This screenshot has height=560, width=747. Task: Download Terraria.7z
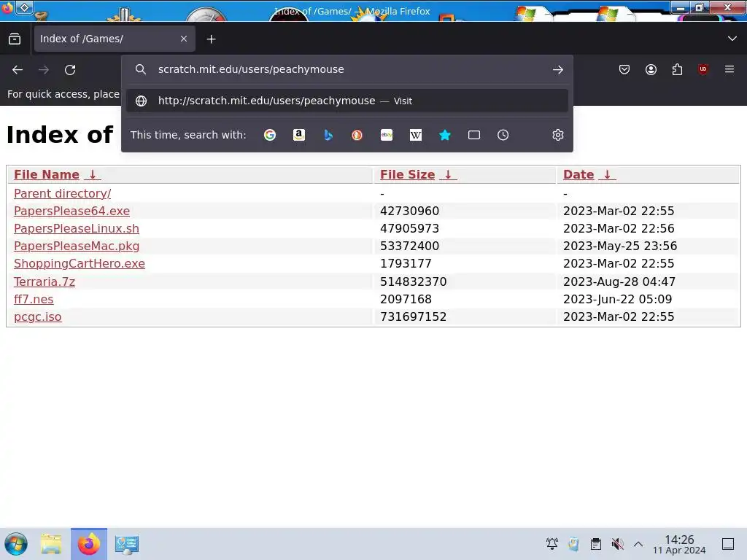pyautogui.click(x=44, y=282)
